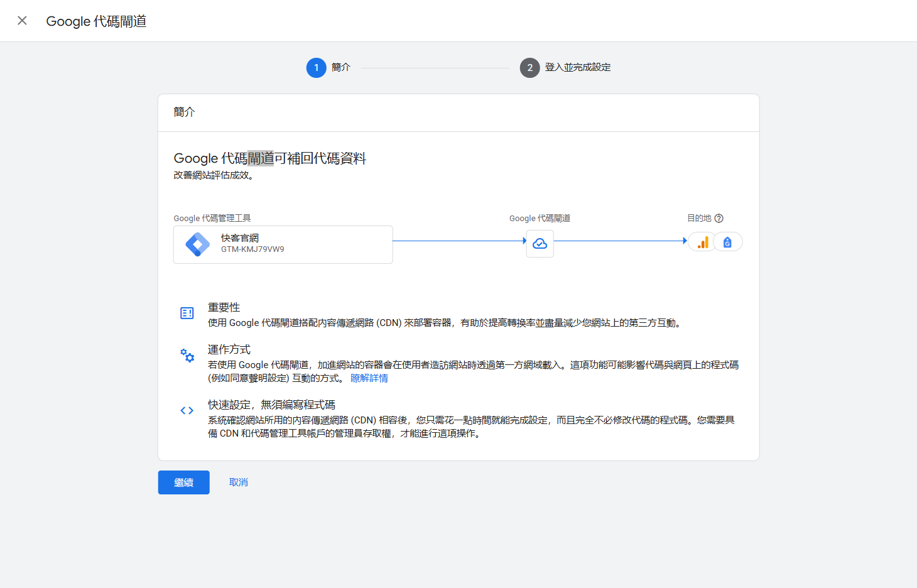Click the 簡介 card header text
Image resolution: width=917 pixels, height=588 pixels.
[x=185, y=112]
